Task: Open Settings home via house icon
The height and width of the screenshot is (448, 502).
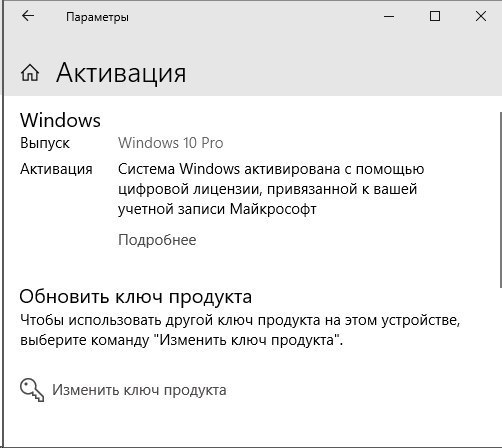Action: pos(30,73)
